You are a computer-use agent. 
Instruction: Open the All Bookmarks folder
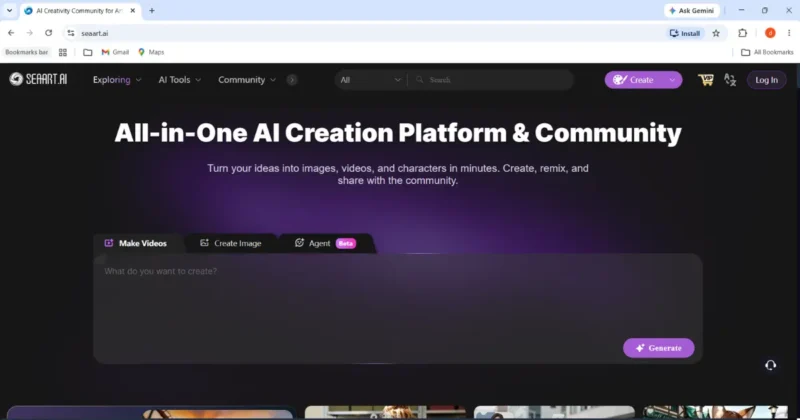767,52
